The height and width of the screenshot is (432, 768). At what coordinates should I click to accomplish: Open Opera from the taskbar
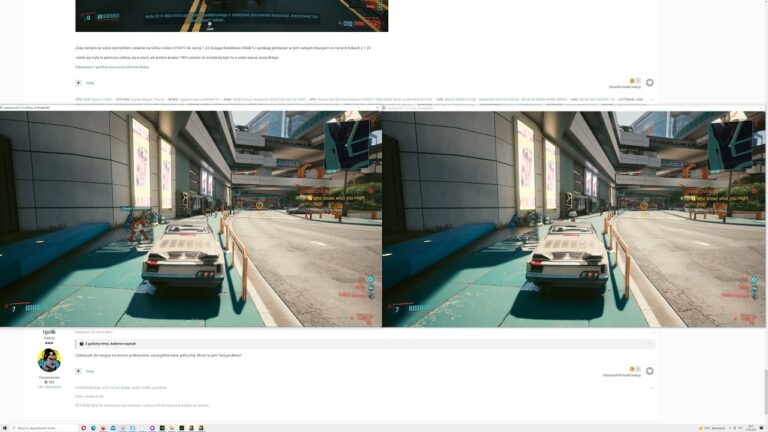(84, 428)
